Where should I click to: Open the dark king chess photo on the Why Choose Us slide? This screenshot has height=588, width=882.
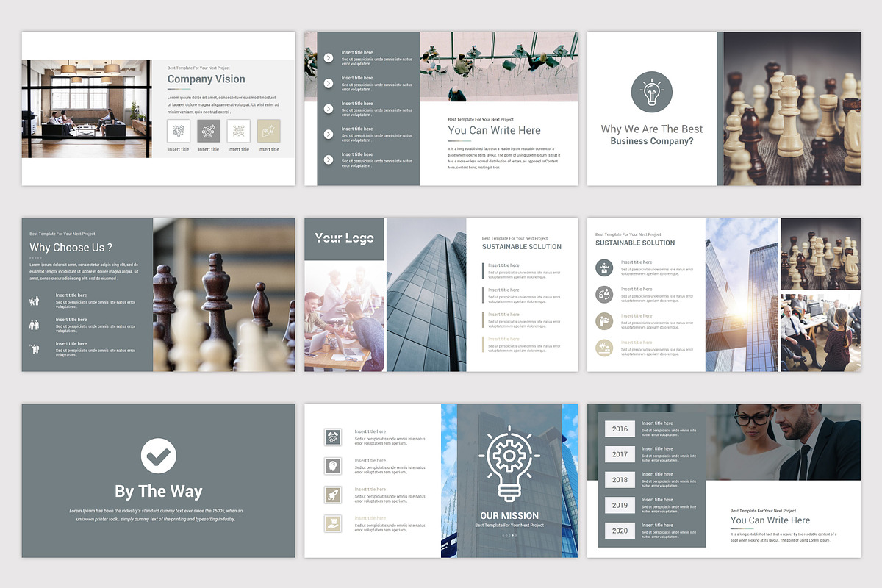pos(224,294)
